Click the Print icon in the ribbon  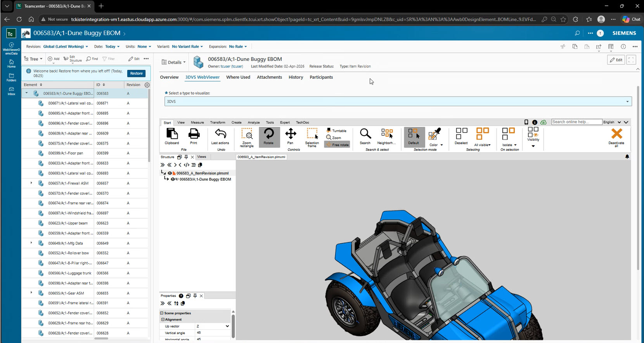coord(194,136)
